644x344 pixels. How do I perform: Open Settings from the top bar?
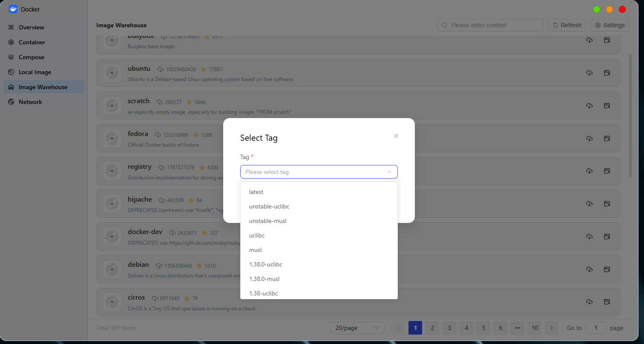[610, 25]
